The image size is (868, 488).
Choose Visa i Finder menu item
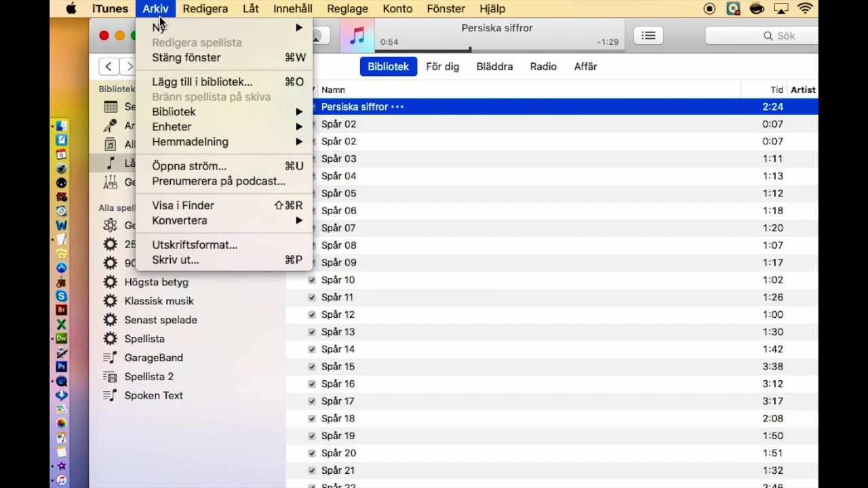coord(224,205)
